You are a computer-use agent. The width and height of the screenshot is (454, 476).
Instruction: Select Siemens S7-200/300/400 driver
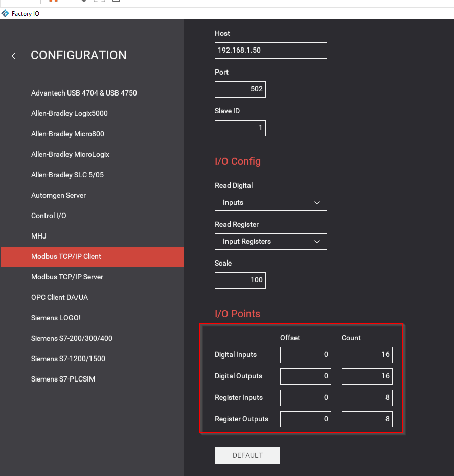[x=72, y=338]
